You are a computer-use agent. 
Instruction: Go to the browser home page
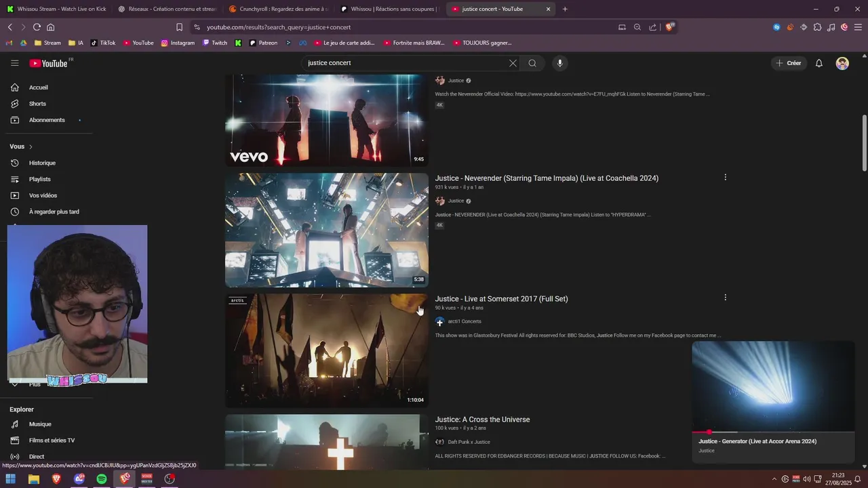[50, 27]
